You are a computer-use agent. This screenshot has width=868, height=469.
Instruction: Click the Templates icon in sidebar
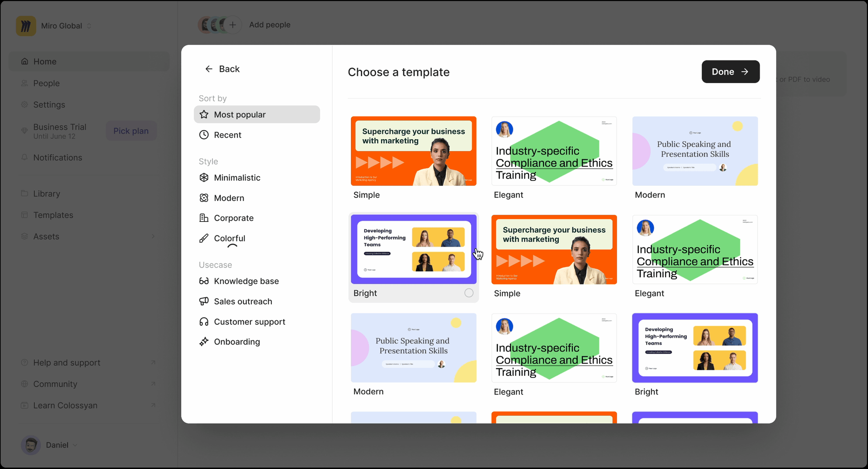click(x=24, y=215)
